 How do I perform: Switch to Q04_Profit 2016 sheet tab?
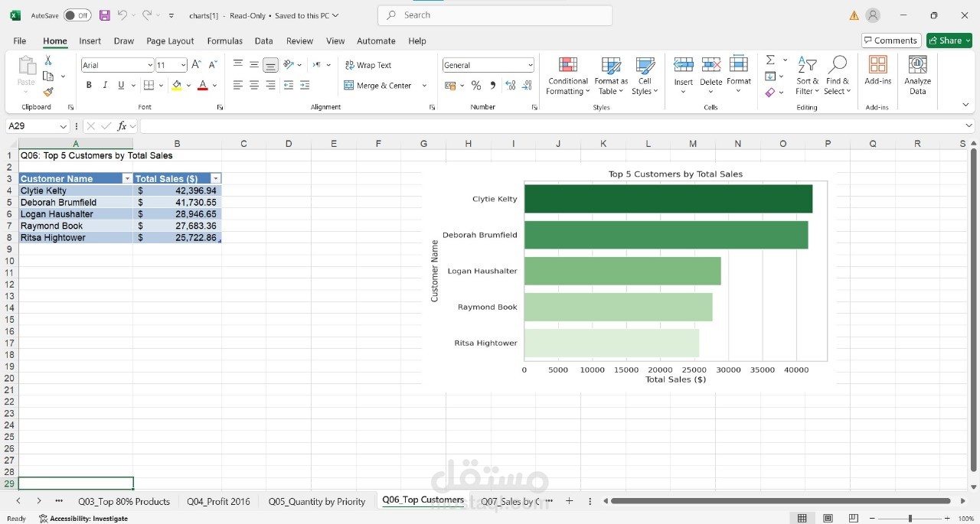(218, 501)
